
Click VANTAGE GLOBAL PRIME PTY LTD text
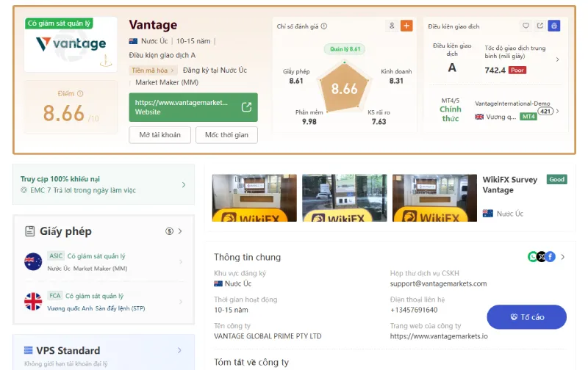(268, 336)
